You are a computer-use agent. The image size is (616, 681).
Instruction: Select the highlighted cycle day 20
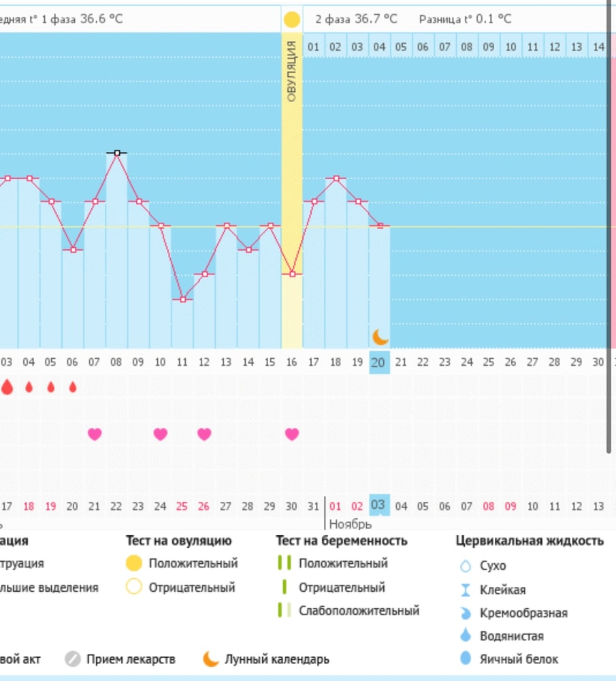[378, 363]
